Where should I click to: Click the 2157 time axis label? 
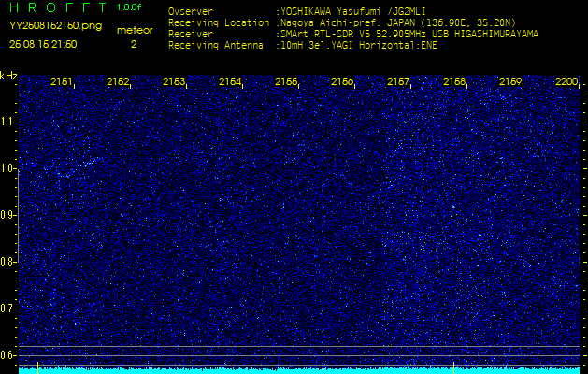(x=398, y=81)
